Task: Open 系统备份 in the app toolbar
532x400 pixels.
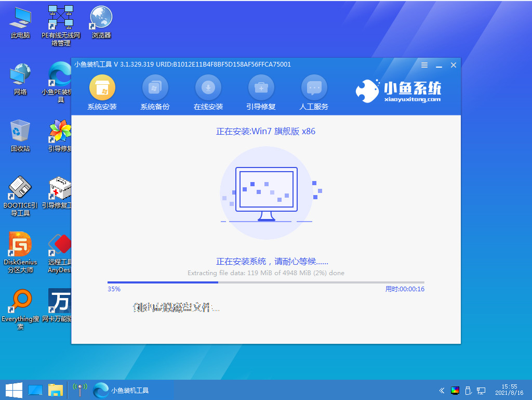Action: (x=155, y=93)
